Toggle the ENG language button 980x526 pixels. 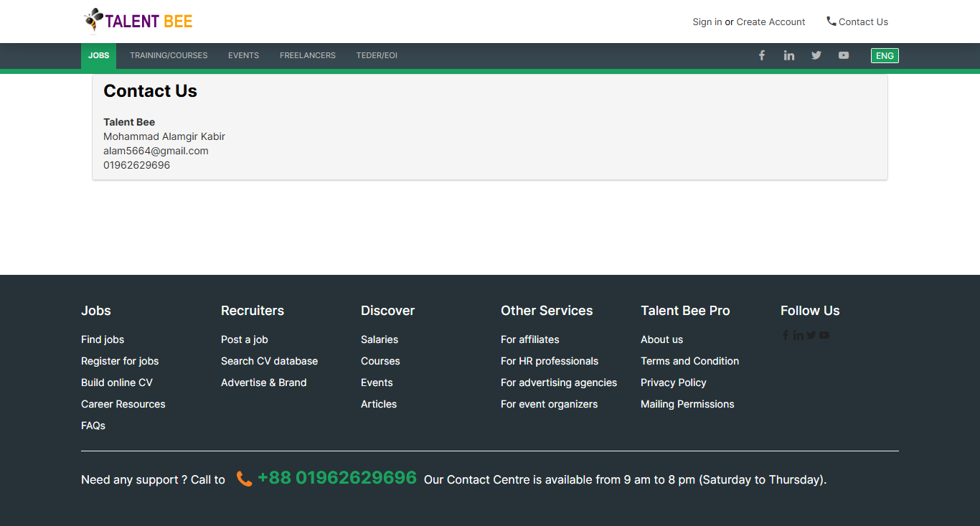point(885,55)
